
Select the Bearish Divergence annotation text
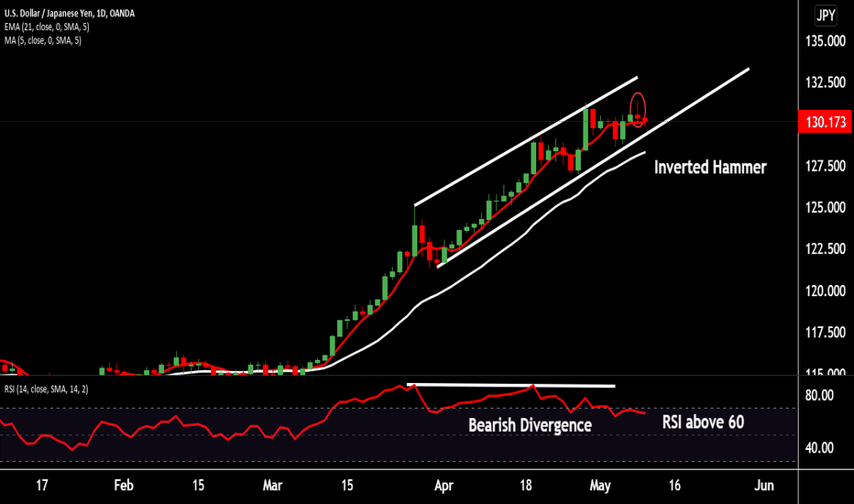pos(530,425)
